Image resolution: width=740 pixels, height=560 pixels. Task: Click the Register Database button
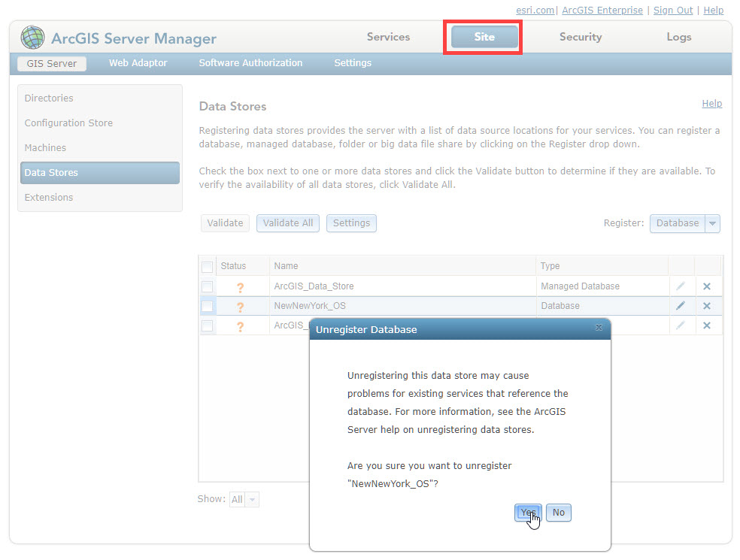(x=678, y=223)
